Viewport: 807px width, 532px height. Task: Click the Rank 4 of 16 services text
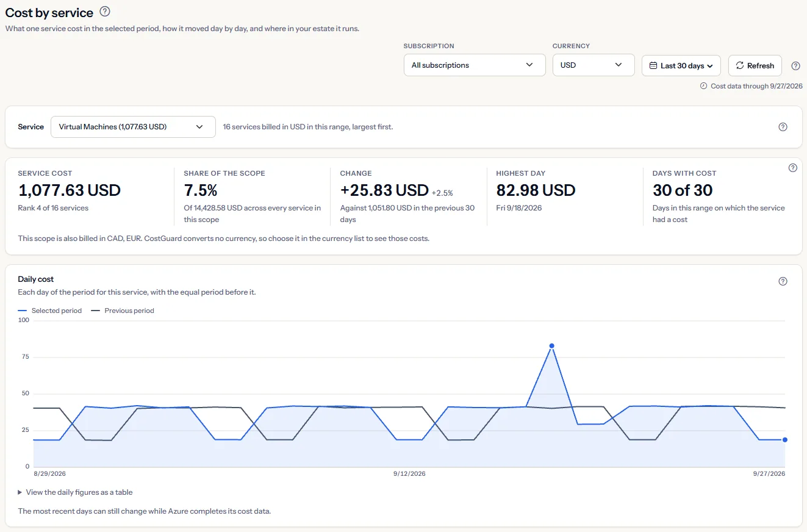(x=54, y=208)
